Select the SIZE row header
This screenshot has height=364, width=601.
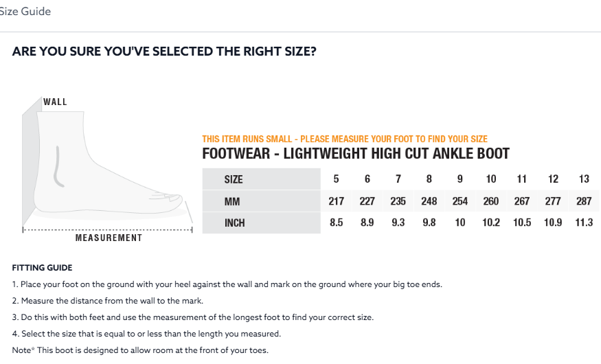(x=234, y=179)
